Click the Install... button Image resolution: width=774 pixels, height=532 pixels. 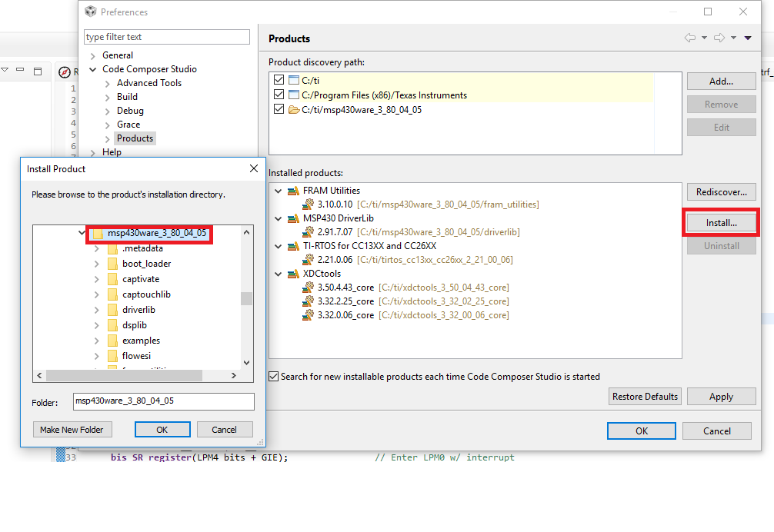coord(721,223)
